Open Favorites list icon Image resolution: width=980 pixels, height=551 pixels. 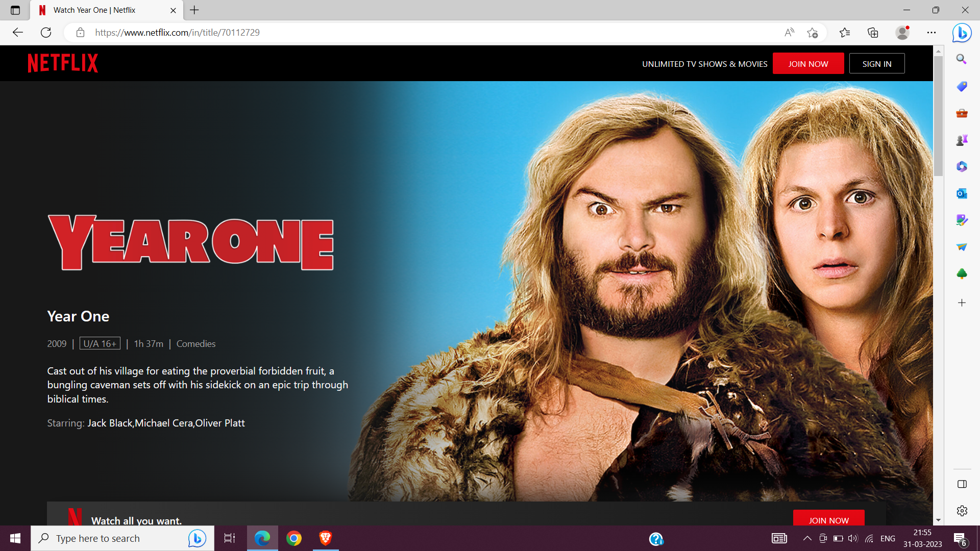pos(845,33)
